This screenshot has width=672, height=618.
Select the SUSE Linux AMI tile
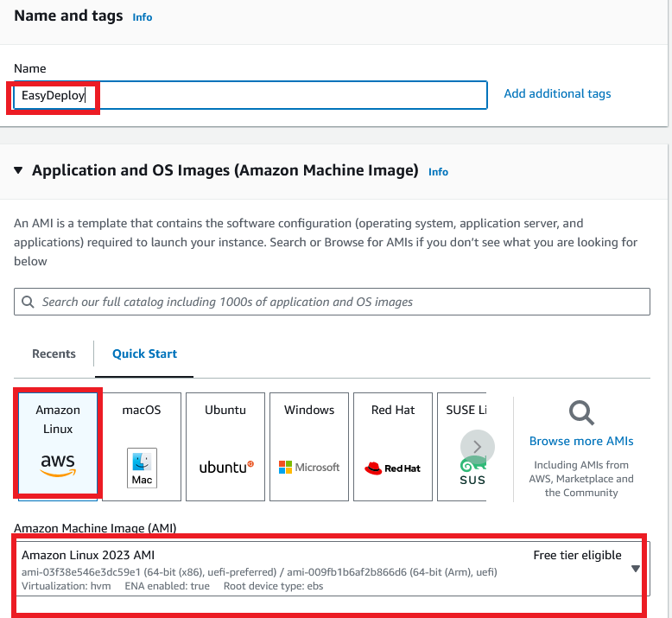click(x=462, y=446)
